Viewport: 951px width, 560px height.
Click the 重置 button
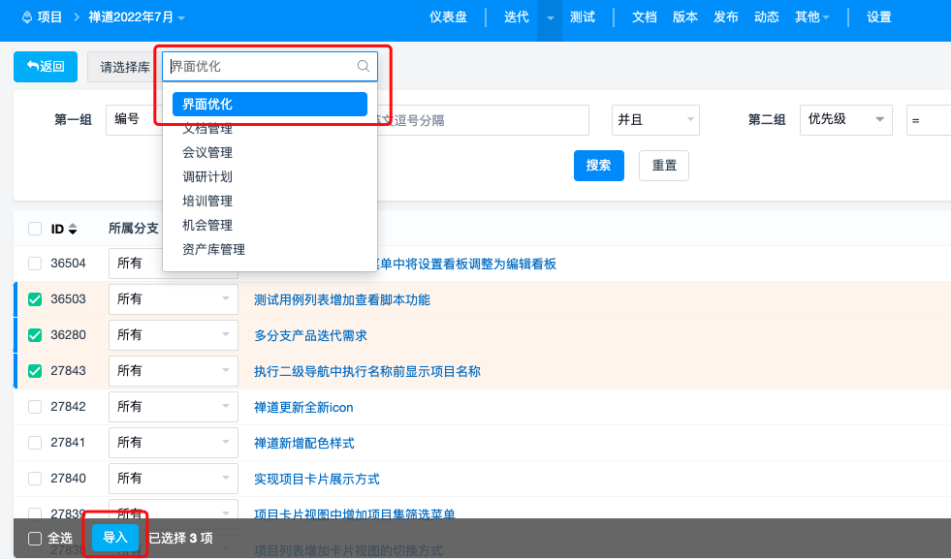[663, 166]
